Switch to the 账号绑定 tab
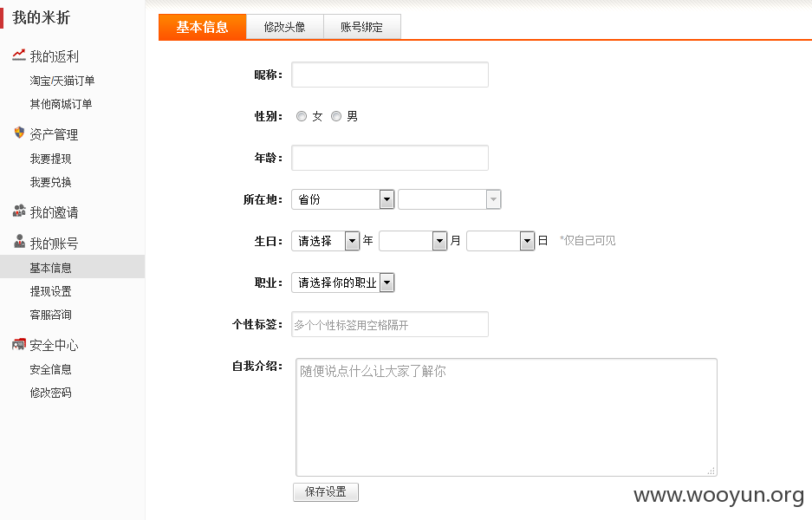This screenshot has width=812, height=520. (x=362, y=27)
